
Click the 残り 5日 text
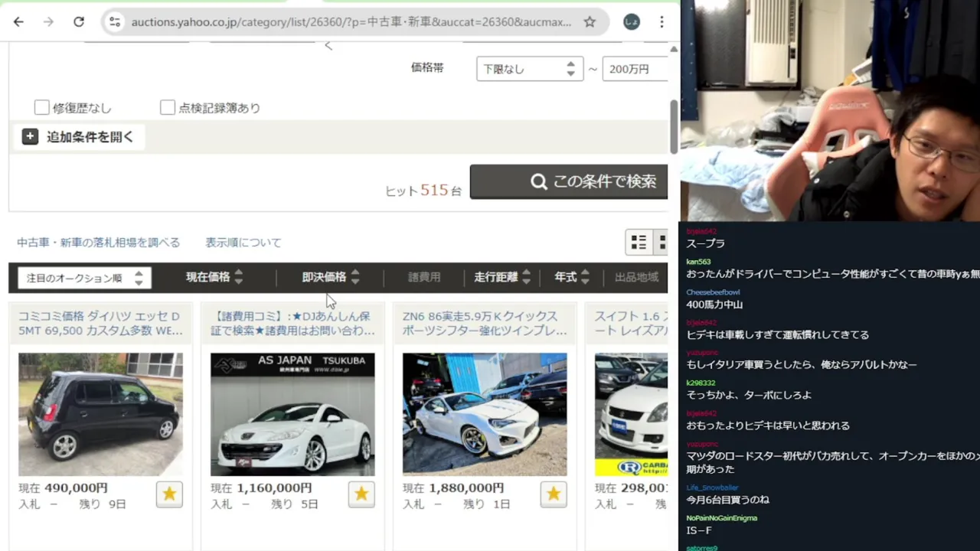(295, 504)
